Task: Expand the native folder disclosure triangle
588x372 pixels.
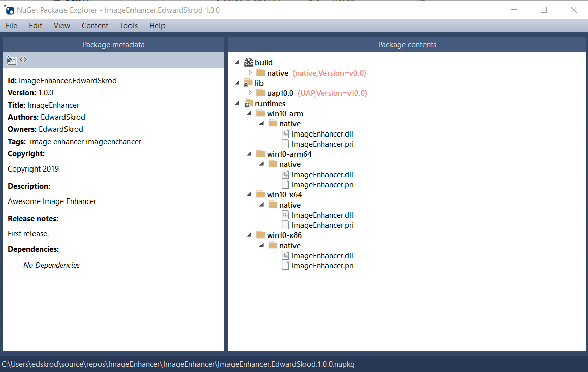Action: point(249,73)
